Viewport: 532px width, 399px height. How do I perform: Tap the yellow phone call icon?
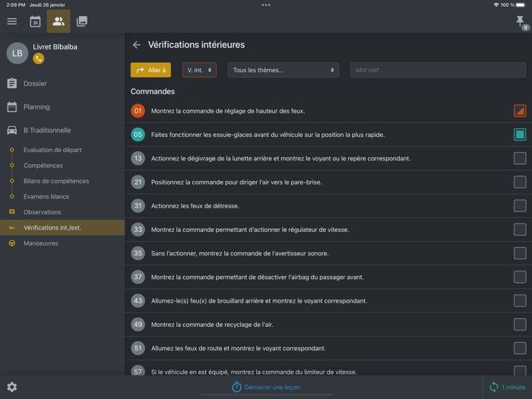tap(39, 59)
